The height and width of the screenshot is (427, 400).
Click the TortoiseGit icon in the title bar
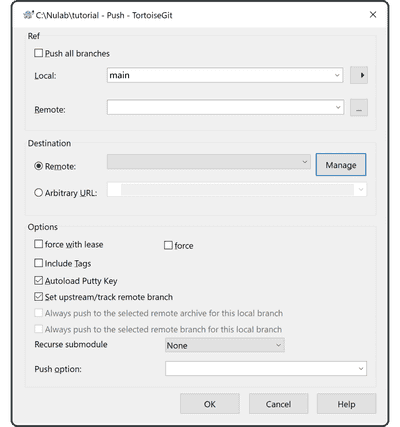tap(28, 15)
